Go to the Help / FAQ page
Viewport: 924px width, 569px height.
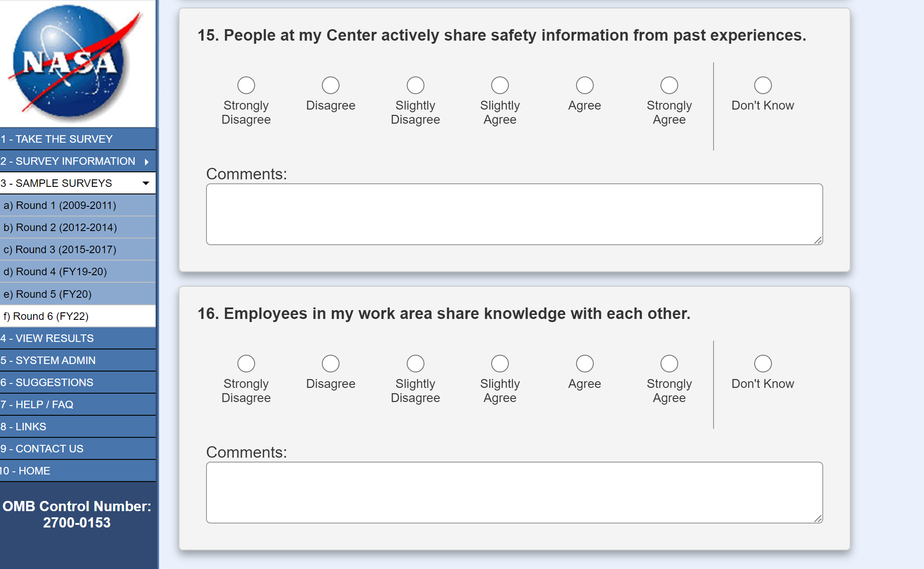pyautogui.click(x=37, y=405)
